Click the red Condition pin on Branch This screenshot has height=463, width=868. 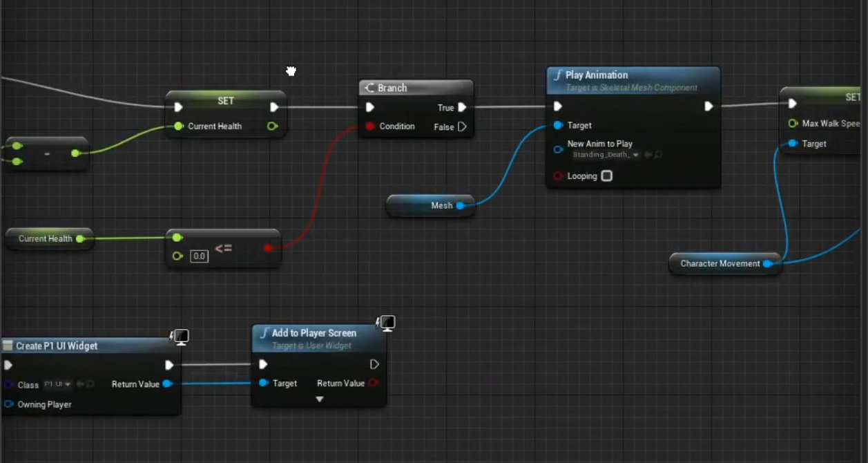[x=370, y=126]
